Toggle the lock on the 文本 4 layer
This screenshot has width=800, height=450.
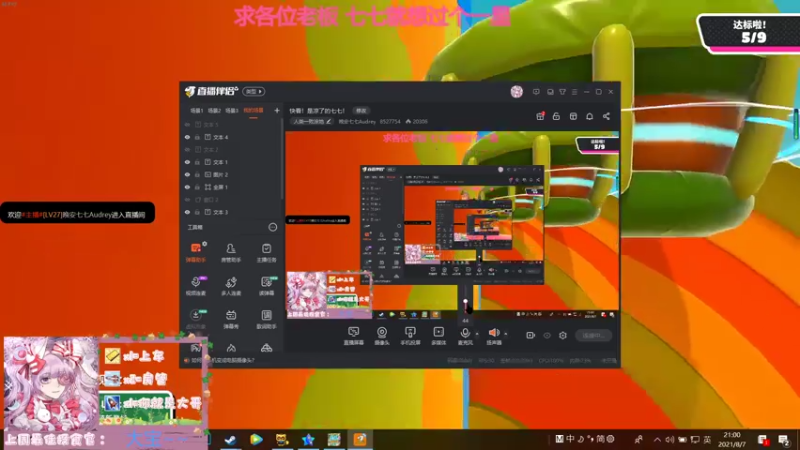(x=197, y=137)
